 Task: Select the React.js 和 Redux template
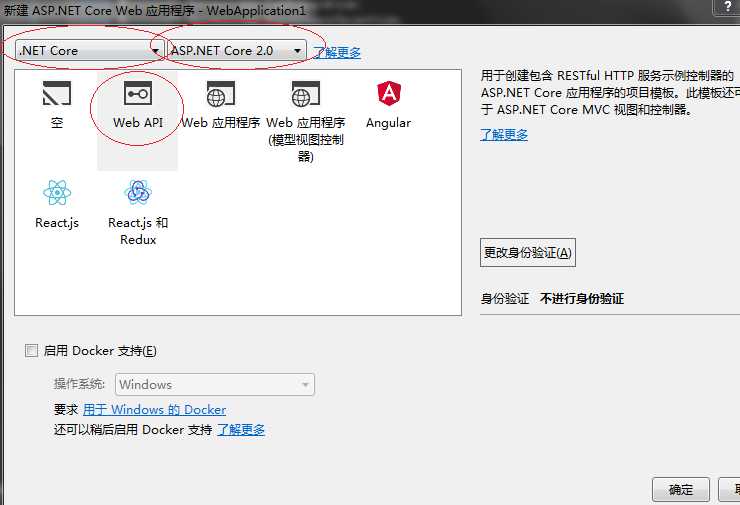[138, 212]
